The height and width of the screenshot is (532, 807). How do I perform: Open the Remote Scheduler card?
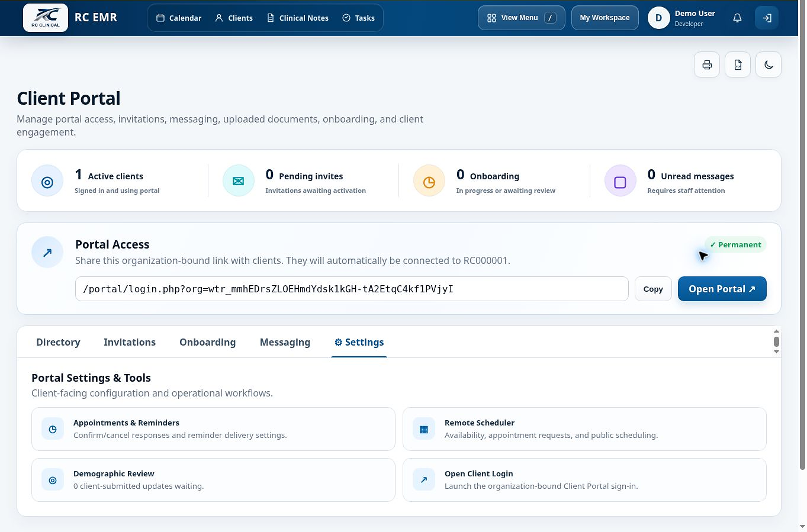[x=584, y=429]
